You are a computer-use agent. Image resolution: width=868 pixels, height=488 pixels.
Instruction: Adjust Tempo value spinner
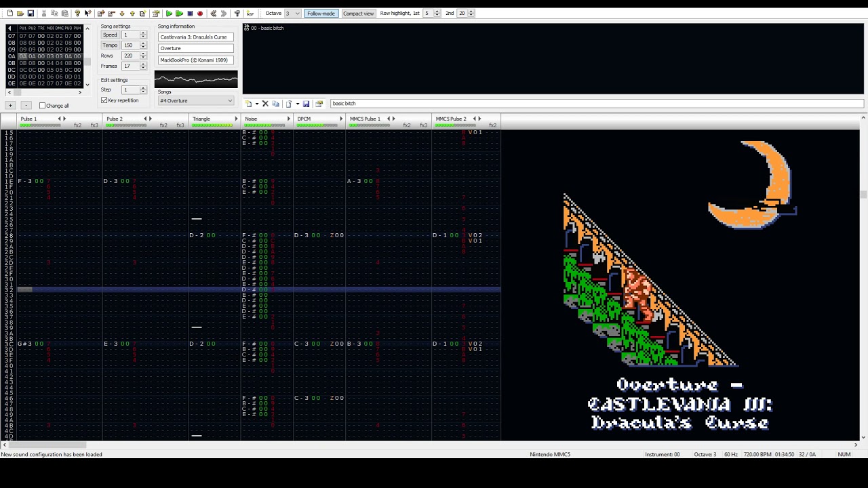(x=142, y=45)
